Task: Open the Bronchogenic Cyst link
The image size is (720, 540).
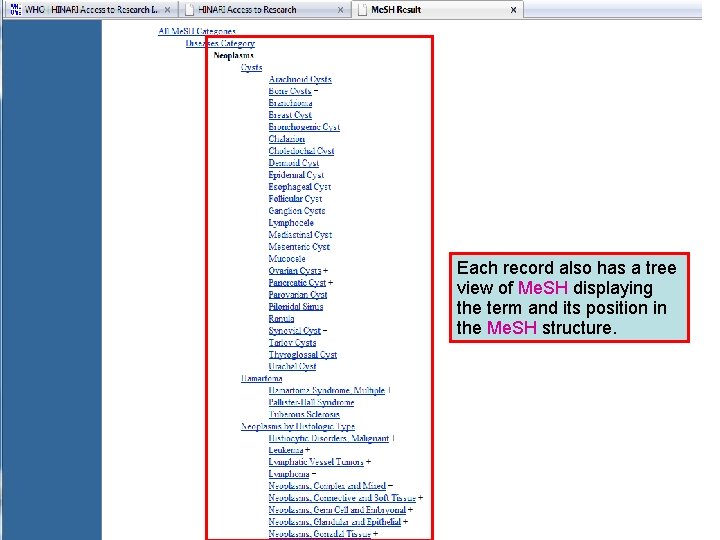Action: pos(304,127)
